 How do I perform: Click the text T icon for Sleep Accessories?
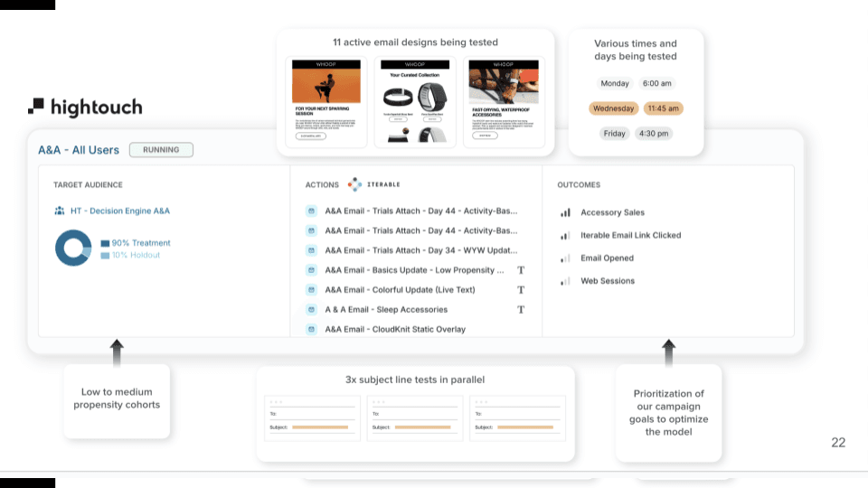[x=521, y=309]
